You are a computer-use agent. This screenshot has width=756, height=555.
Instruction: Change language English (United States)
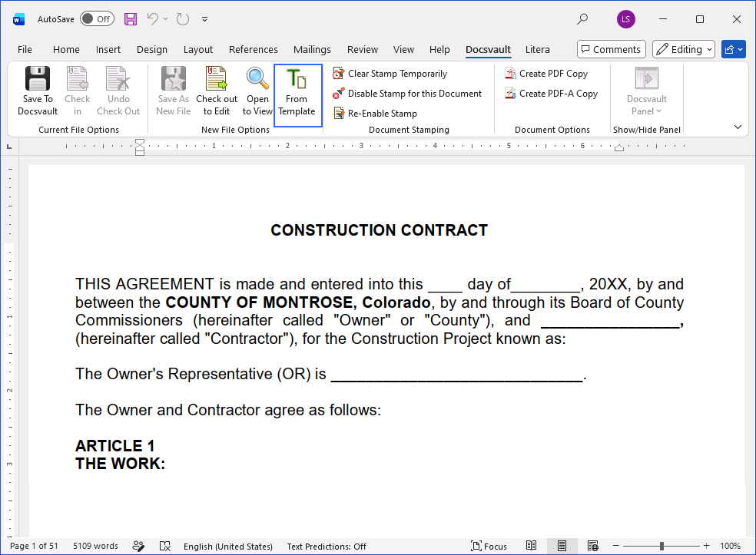point(228,547)
